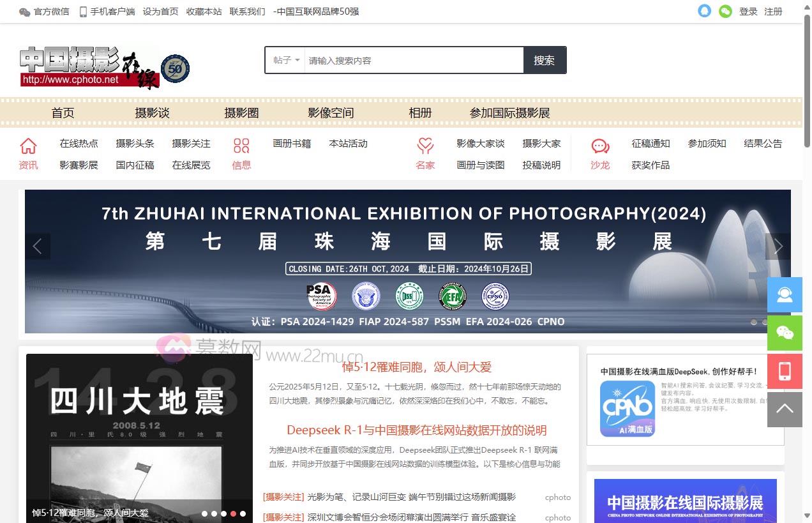
Task: Click the blue customer service headset icon
Action: click(785, 294)
